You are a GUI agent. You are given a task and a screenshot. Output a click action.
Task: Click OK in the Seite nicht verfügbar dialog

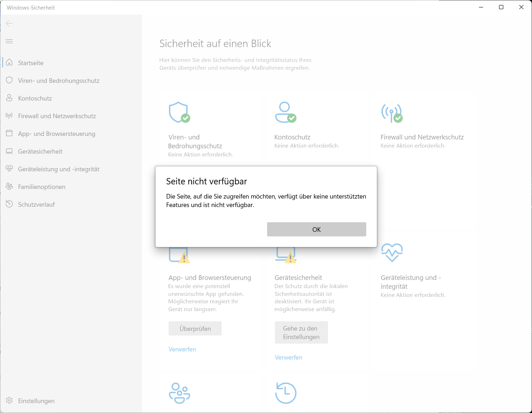316,229
